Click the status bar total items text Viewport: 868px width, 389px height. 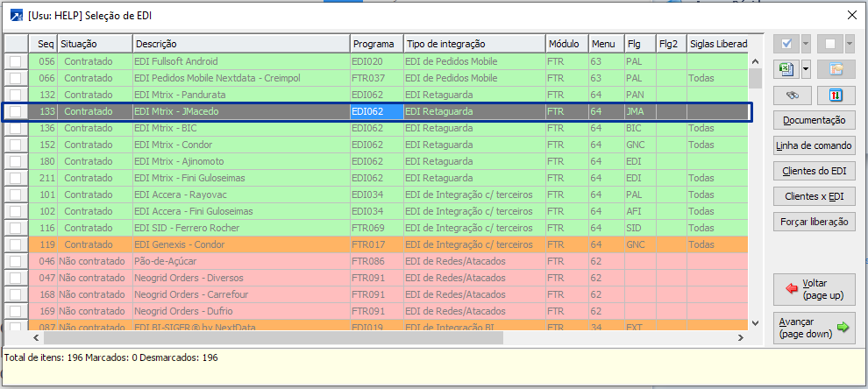[x=110, y=358]
